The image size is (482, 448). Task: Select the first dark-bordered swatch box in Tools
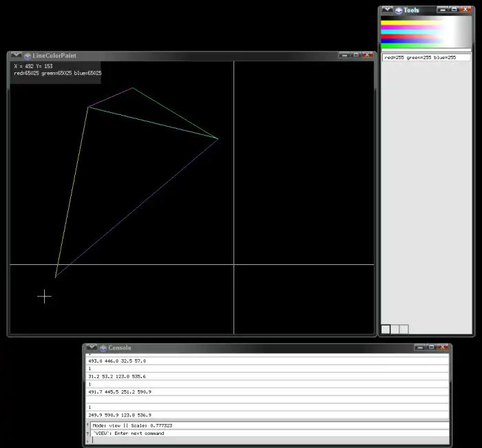[x=386, y=329]
